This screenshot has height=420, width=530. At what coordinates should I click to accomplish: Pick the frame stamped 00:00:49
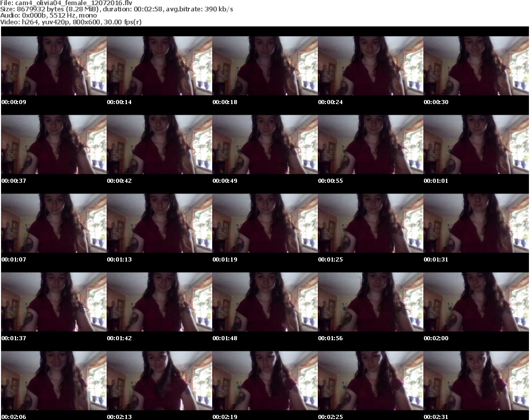click(264, 144)
